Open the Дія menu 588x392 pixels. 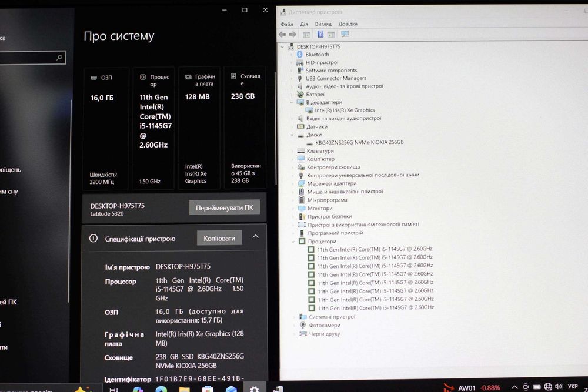pyautogui.click(x=304, y=24)
